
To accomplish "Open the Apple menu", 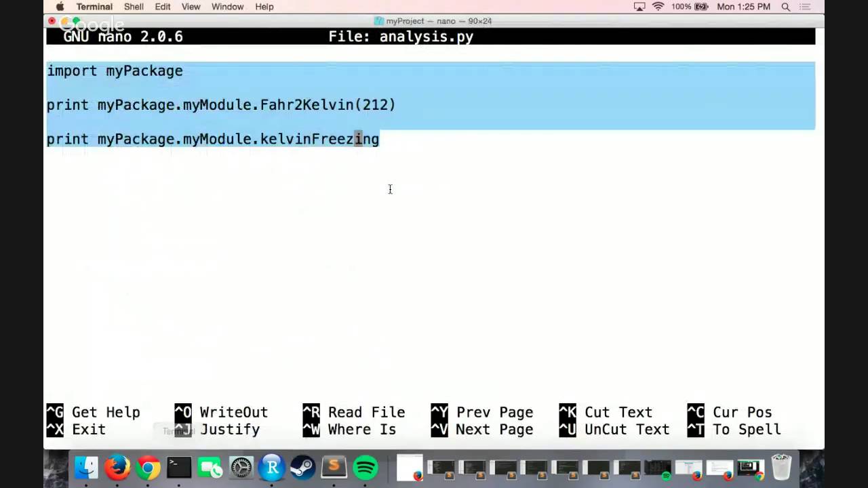I will coord(60,7).
